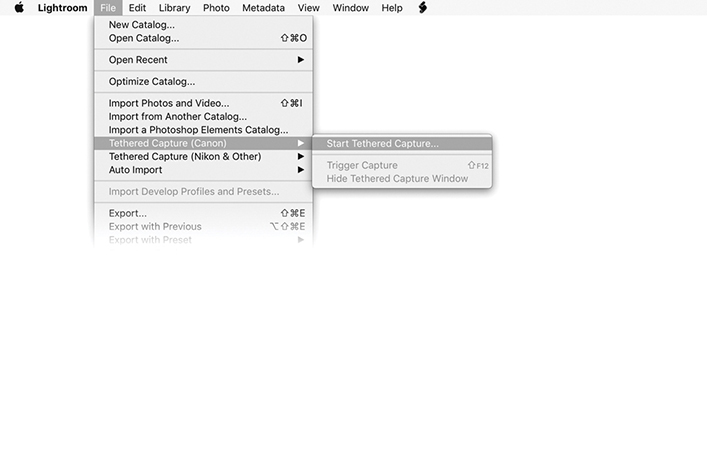Screen dimensions: 707x451
Task: Open the Photo menu
Action: 216,8
